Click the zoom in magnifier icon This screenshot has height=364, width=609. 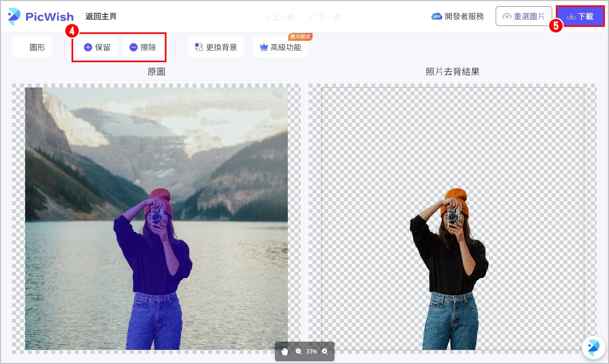point(325,351)
